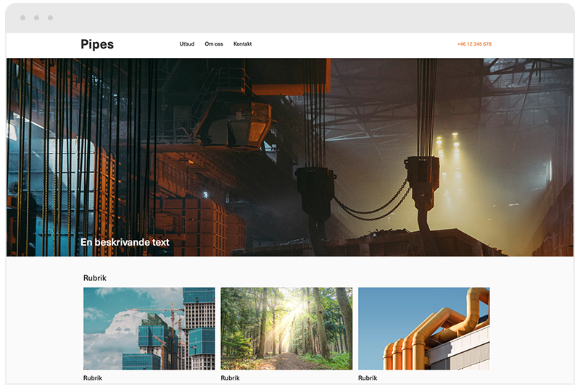Go to the Kontakt page
580x392 pixels.
pos(243,44)
